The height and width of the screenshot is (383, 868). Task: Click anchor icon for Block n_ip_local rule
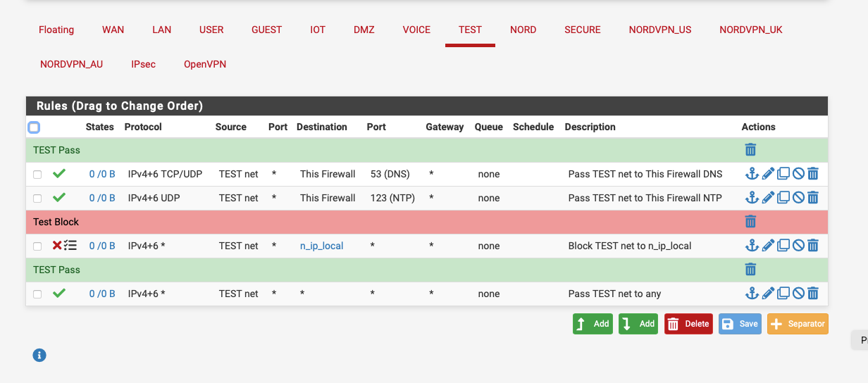752,246
